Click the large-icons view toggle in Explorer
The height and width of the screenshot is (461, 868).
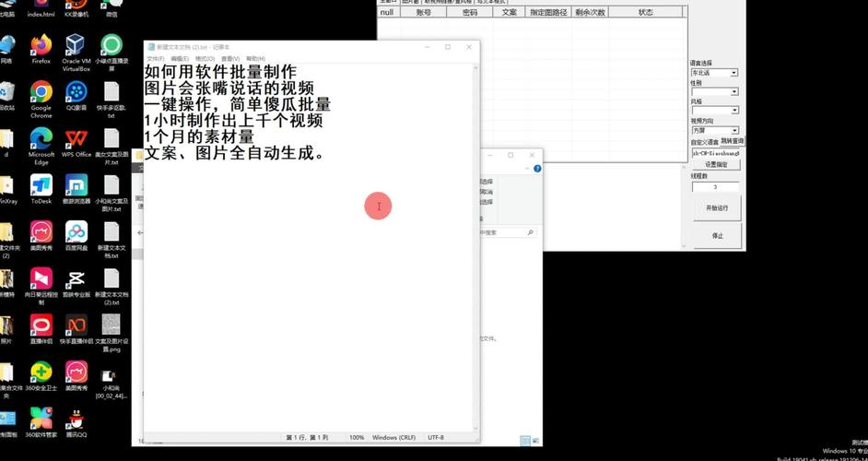click(535, 441)
